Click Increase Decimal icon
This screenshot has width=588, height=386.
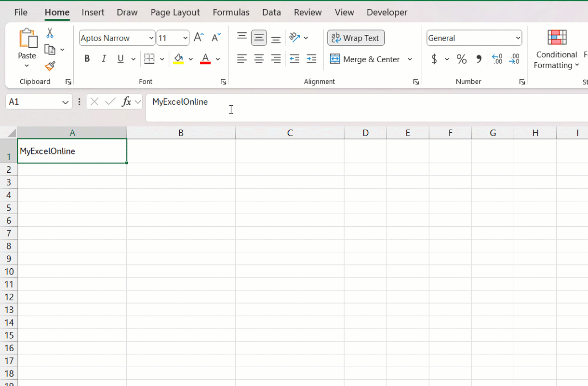(497, 59)
